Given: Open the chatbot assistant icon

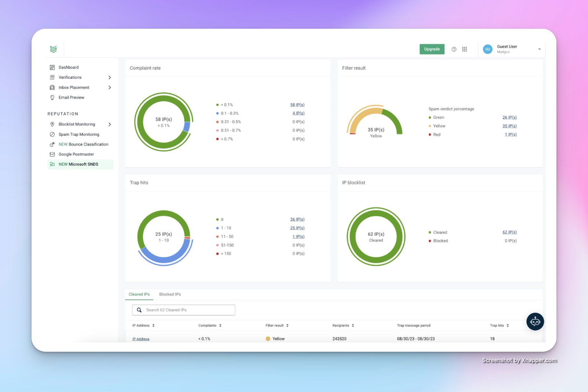Looking at the screenshot, I should 535,322.
